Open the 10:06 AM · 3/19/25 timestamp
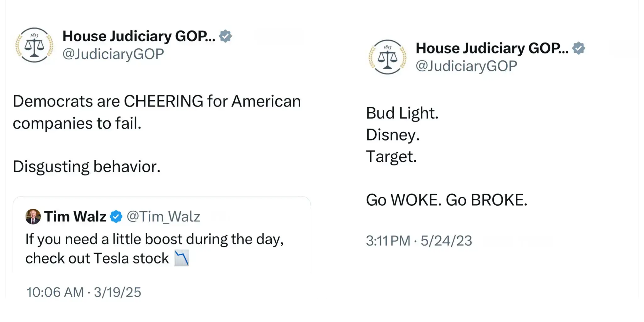Screen dimensions: 644x322 point(84,292)
